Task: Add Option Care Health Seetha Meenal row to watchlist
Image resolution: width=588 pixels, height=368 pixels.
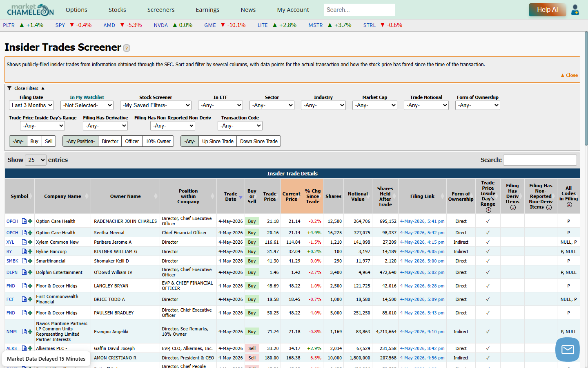Action: coord(30,233)
